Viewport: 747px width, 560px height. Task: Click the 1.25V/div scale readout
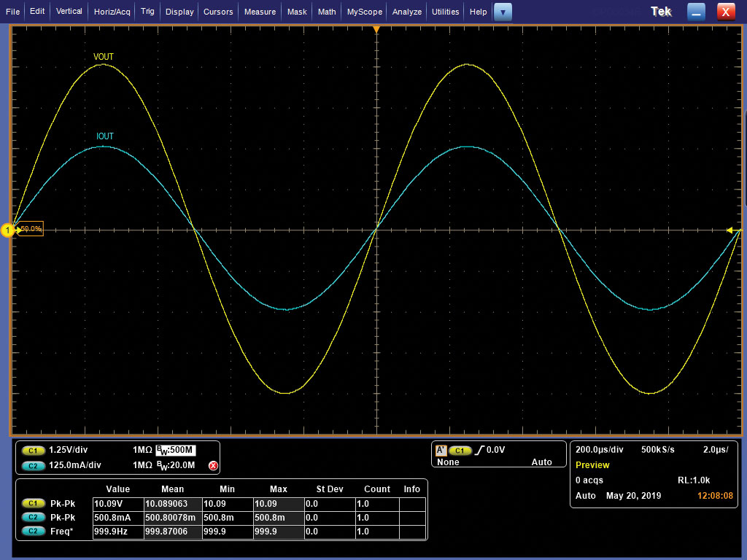(x=68, y=449)
